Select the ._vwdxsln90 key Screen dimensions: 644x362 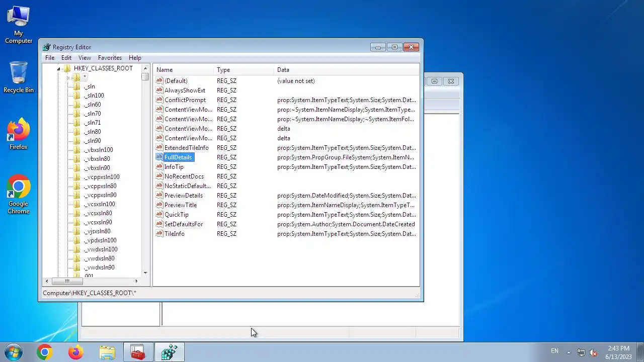tap(99, 267)
